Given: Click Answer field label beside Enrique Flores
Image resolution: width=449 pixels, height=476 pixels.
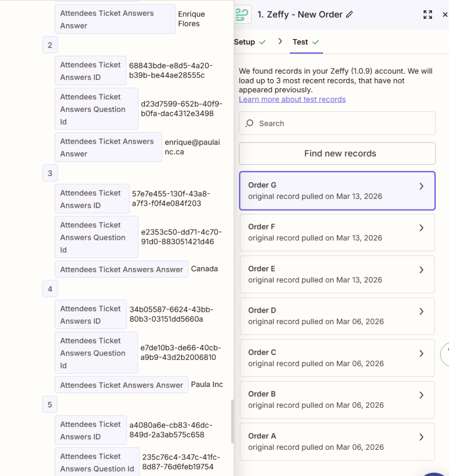Looking at the screenshot, I should (x=115, y=19).
